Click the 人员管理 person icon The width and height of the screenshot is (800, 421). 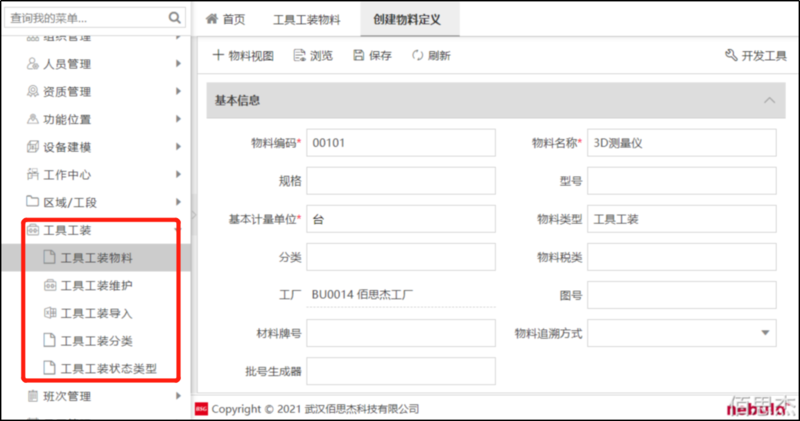[33, 63]
